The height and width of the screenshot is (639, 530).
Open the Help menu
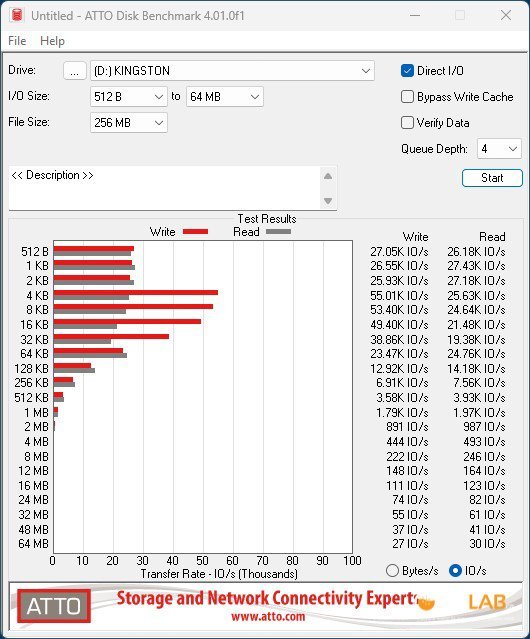click(x=52, y=41)
